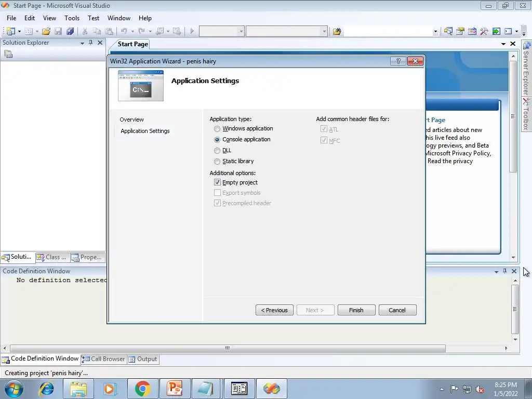Toggle the Precompiled header checkbox

click(217, 203)
